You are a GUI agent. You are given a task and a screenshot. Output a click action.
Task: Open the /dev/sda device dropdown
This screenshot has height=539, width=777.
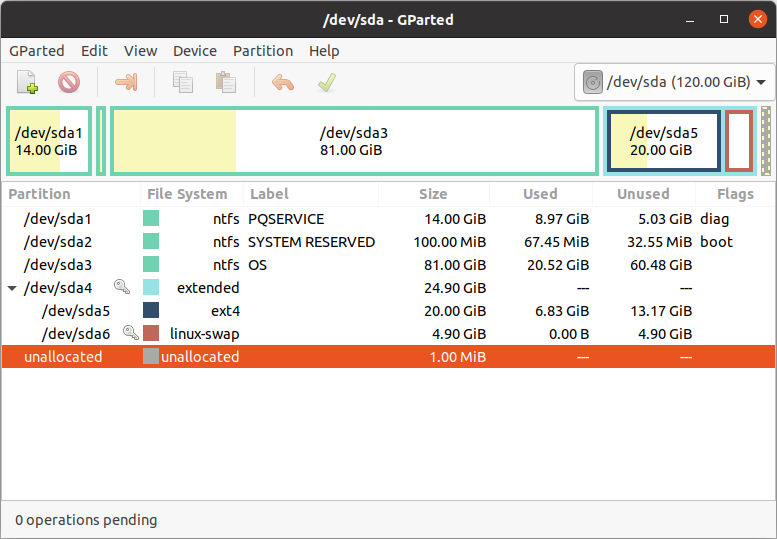[674, 82]
